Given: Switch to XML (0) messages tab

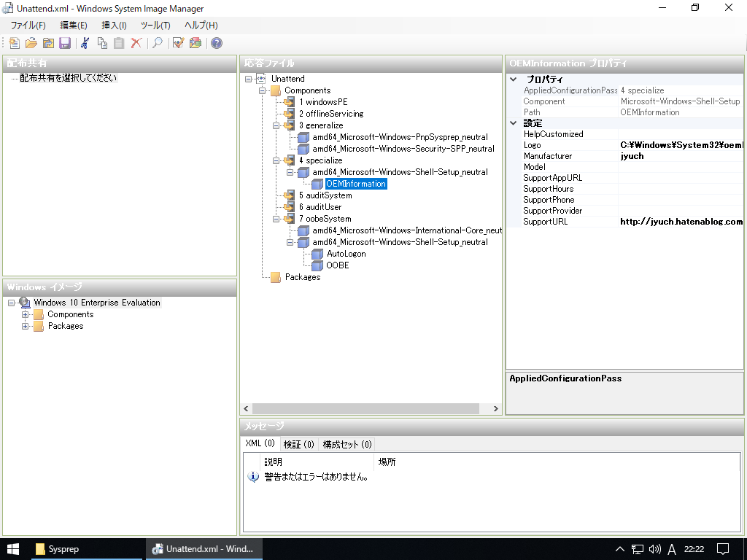Looking at the screenshot, I should [x=260, y=443].
